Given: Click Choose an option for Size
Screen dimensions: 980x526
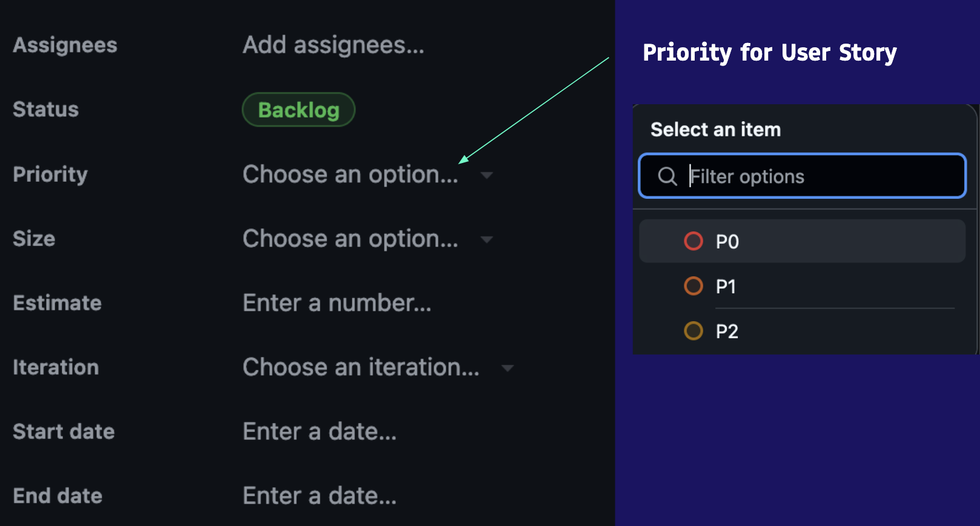Looking at the screenshot, I should (x=350, y=239).
